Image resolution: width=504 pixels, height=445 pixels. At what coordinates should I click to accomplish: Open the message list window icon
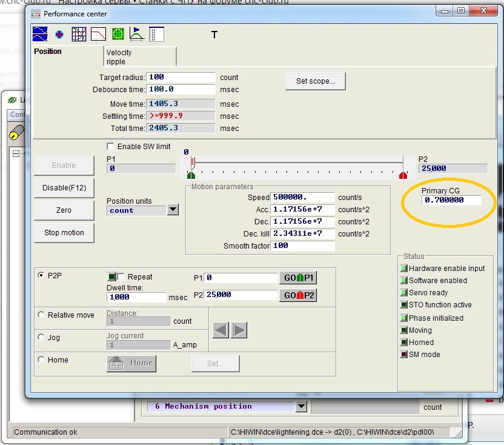156,34
